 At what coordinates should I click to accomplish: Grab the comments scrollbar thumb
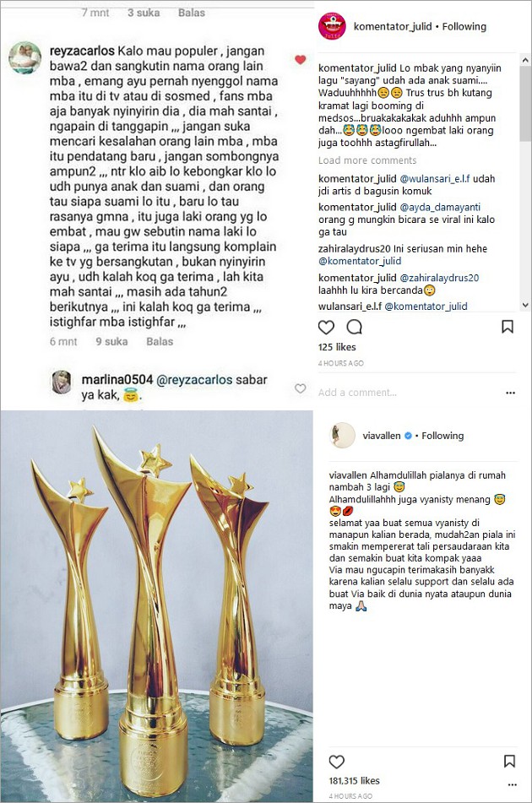[x=525, y=104]
